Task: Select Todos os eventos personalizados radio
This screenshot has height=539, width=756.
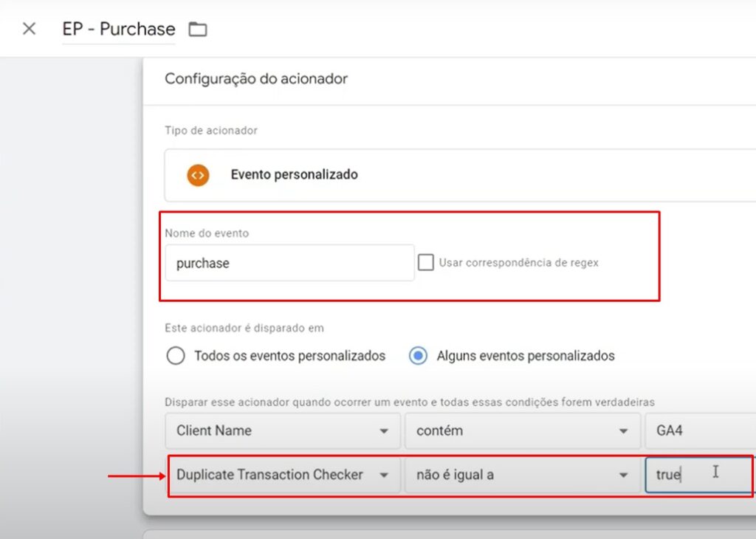Action: tap(176, 356)
